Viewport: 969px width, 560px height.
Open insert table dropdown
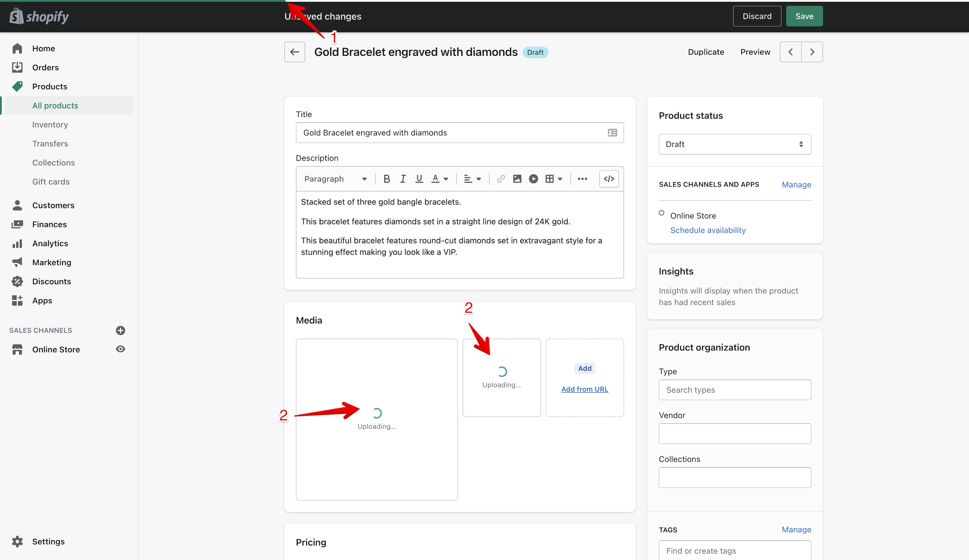coord(554,179)
